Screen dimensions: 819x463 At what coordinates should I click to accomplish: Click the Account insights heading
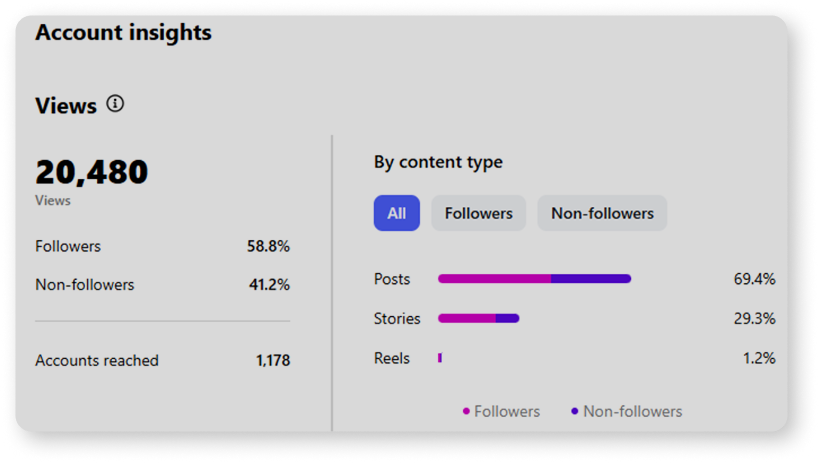(x=123, y=32)
